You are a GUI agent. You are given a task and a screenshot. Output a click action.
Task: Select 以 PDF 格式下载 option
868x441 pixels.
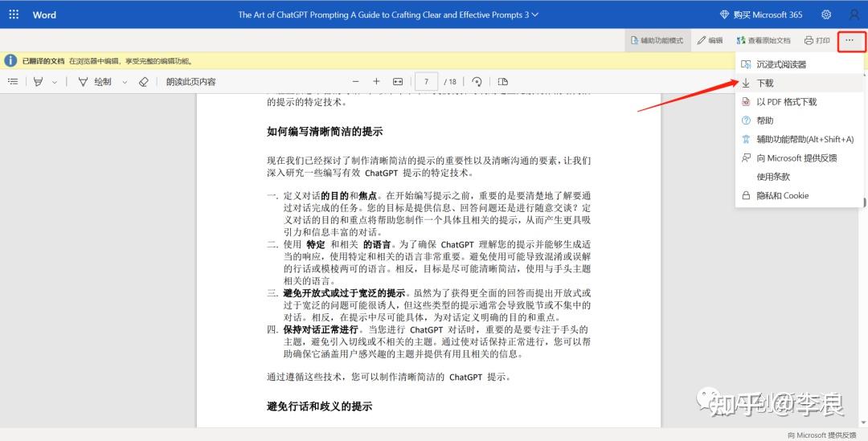800,102
